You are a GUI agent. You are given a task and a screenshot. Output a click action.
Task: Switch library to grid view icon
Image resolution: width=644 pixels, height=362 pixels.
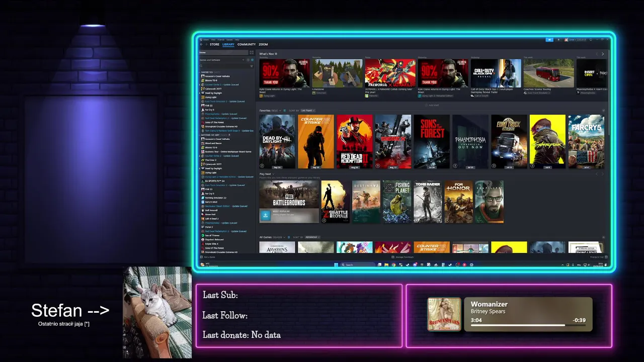(252, 52)
